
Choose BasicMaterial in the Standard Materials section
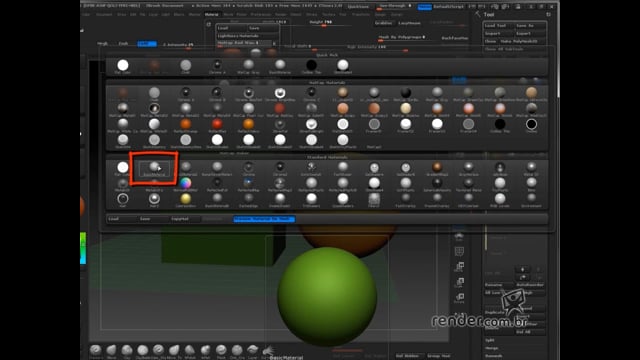[x=154, y=168]
